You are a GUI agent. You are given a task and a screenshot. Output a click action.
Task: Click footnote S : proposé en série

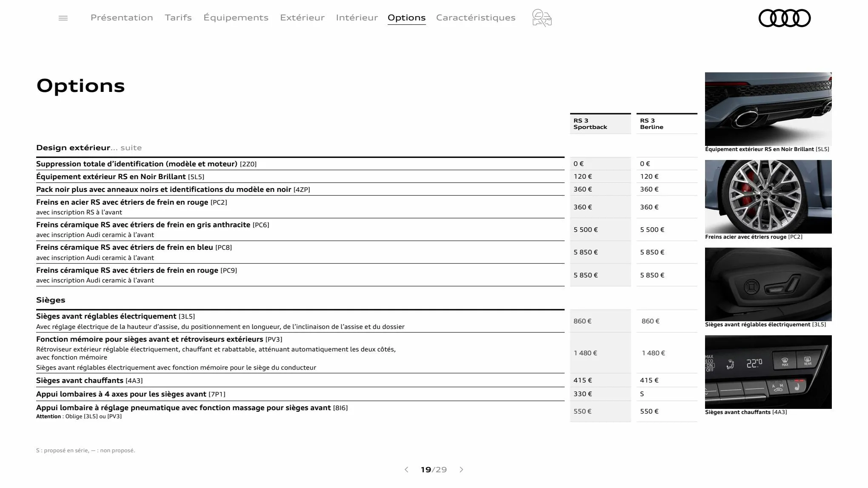tap(86, 451)
